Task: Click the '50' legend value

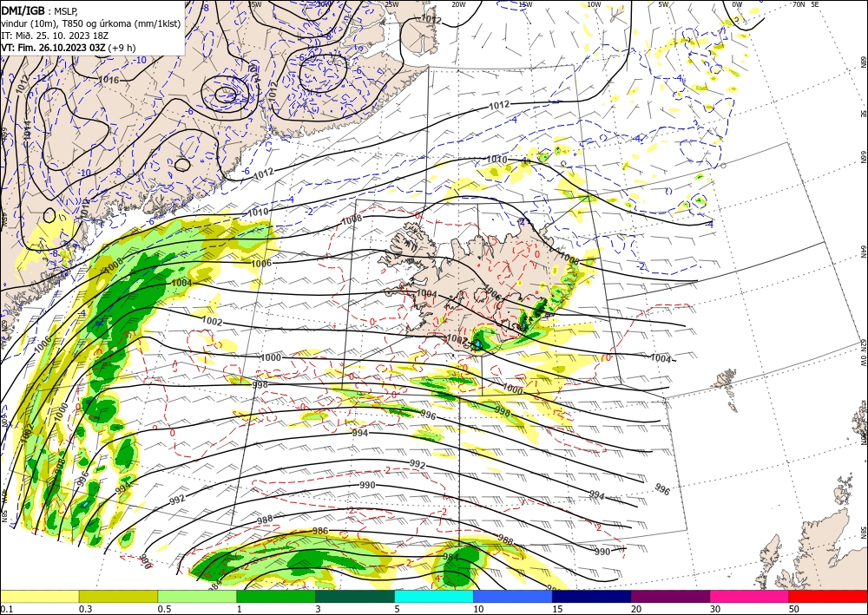Action: [794, 609]
